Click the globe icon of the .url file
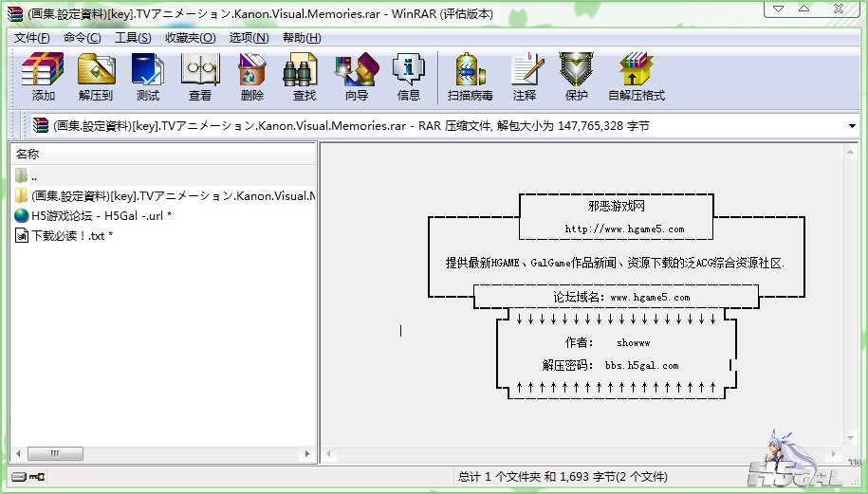868x494 pixels. [x=22, y=215]
